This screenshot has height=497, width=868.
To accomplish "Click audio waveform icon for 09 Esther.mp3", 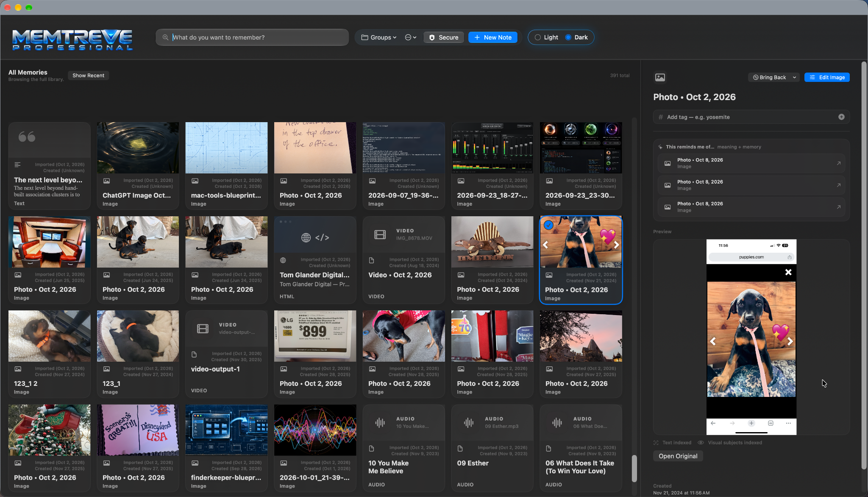I will [469, 422].
